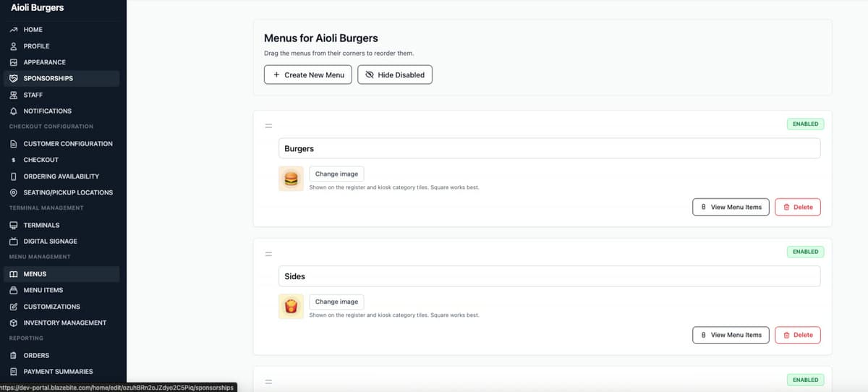Toggle ENABLED badge on third menu card
Image resolution: width=868 pixels, height=392 pixels.
pos(805,380)
